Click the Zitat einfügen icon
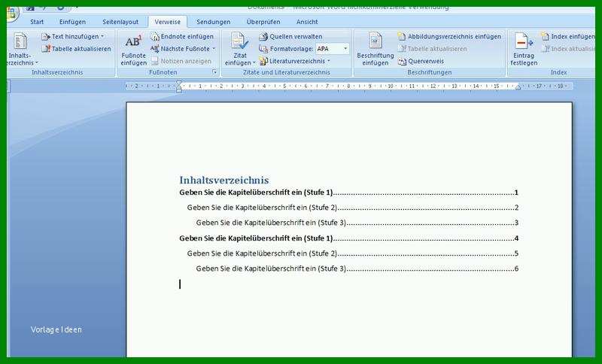 pos(239,41)
